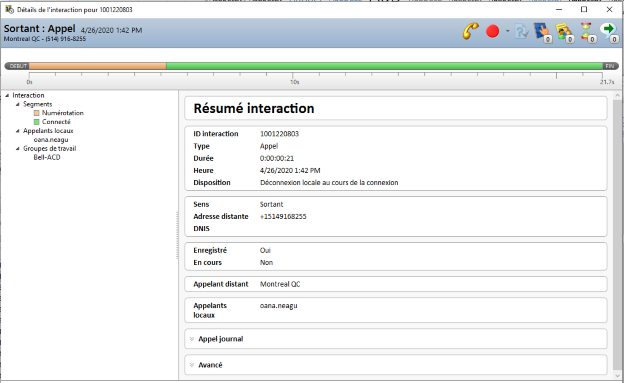
Task: Close the interaction details window
Action: coord(609,9)
